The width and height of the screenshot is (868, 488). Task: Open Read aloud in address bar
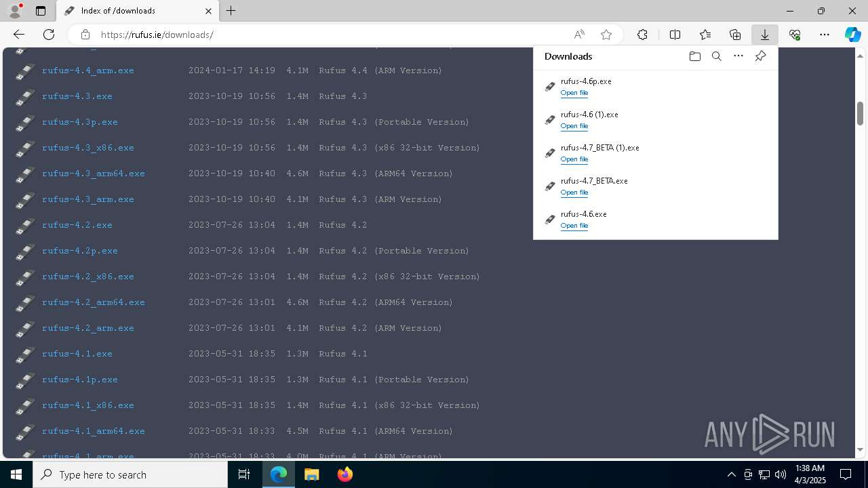click(579, 35)
